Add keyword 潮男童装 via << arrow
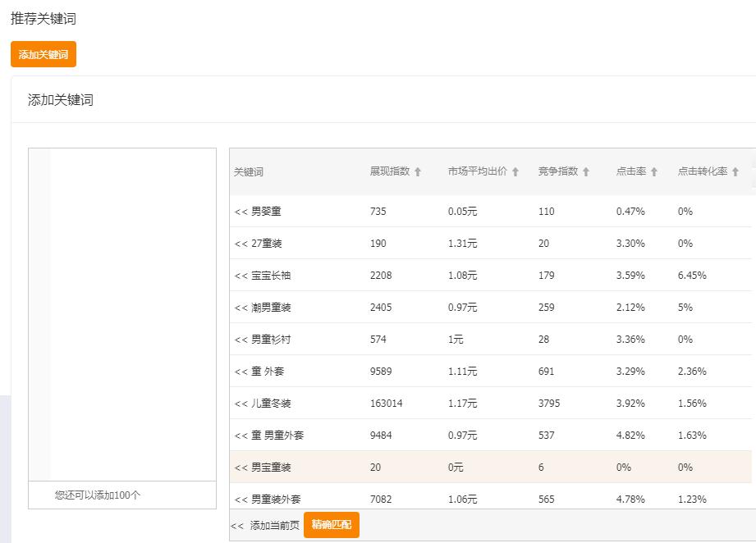This screenshot has height=543, width=756. pyautogui.click(x=241, y=308)
